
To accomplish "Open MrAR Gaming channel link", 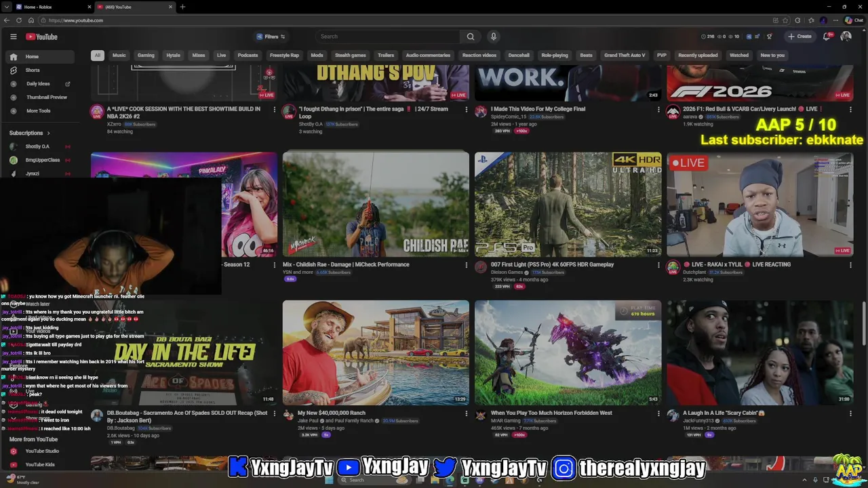I will tap(506, 421).
